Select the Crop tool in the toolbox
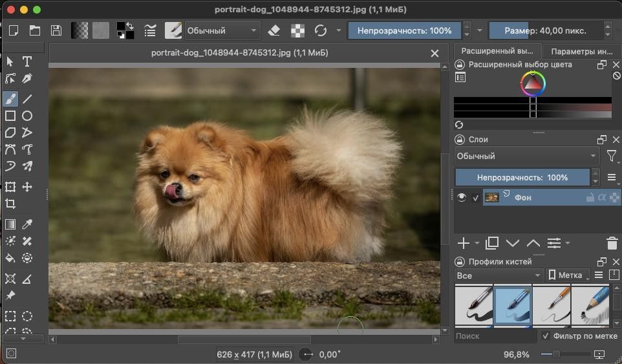 click(10, 204)
